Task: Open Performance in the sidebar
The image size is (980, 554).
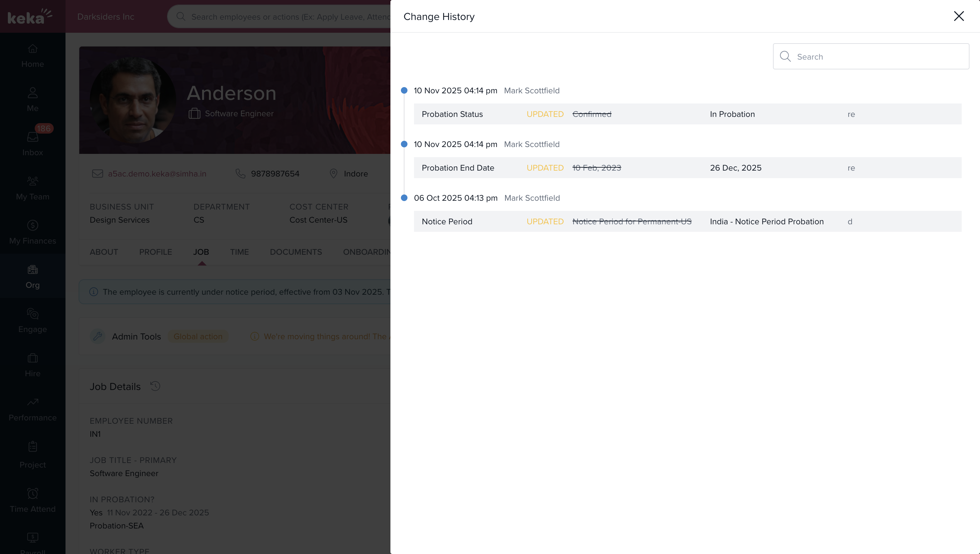Action: click(x=33, y=409)
